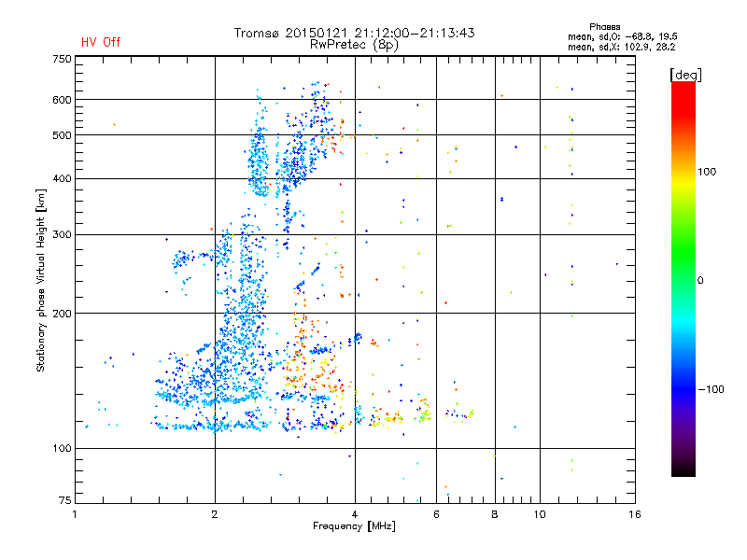Click the 'Phases' heading text
The image size is (747, 560).
tap(604, 27)
